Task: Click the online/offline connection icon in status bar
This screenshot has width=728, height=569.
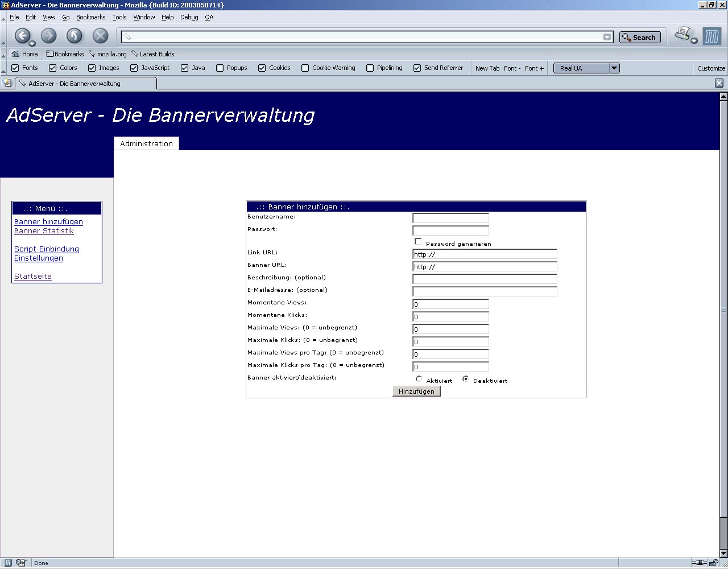Action: click(x=699, y=563)
